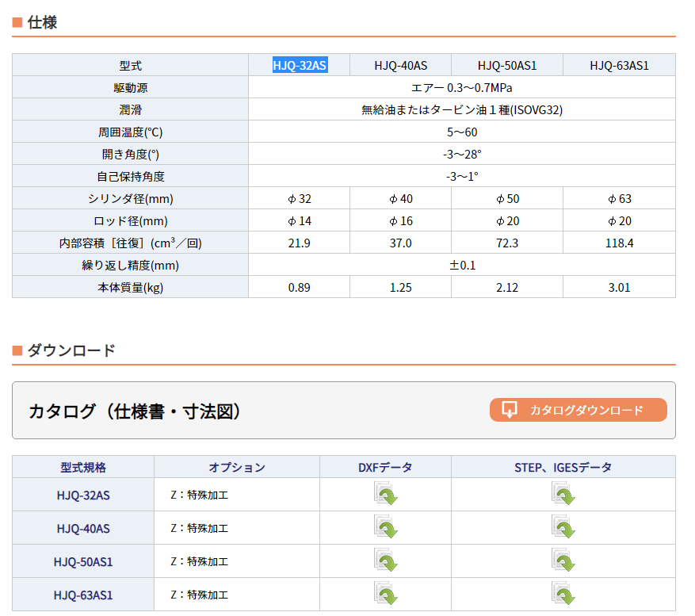Select the highlighted HJQ-32AS spec header
The height and width of the screenshot is (616, 695).
tap(300, 65)
